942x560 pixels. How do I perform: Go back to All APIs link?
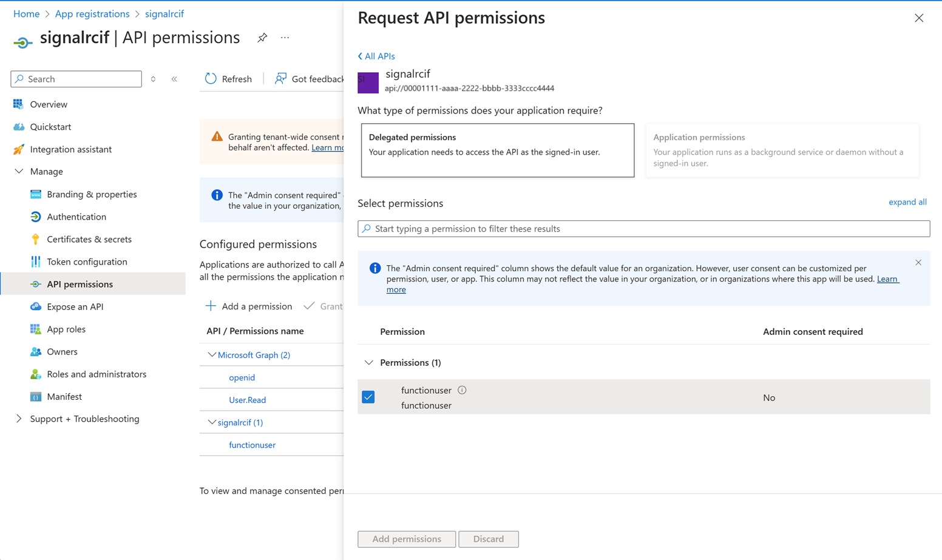376,56
